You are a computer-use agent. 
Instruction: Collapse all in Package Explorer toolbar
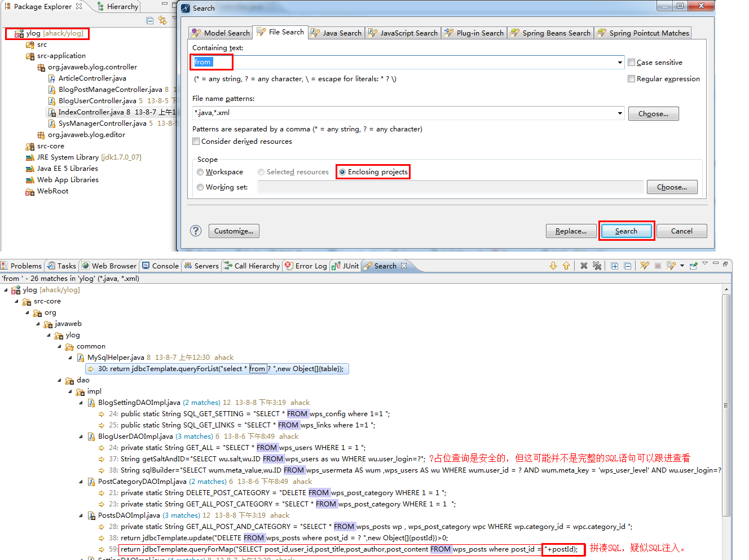tap(149, 20)
